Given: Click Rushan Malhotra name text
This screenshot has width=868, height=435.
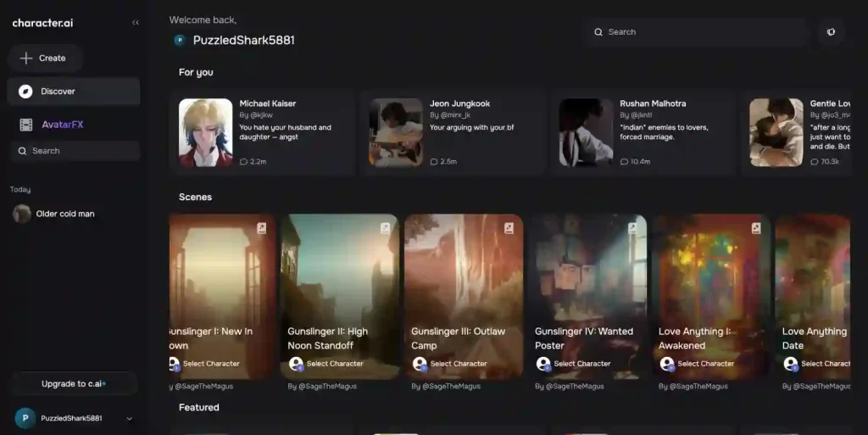Looking at the screenshot, I should [653, 103].
